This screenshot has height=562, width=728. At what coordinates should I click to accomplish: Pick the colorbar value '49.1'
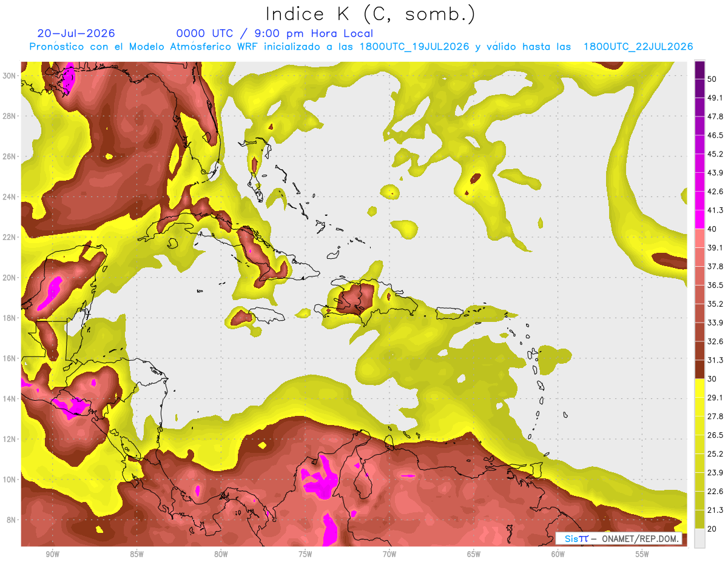[x=715, y=98]
